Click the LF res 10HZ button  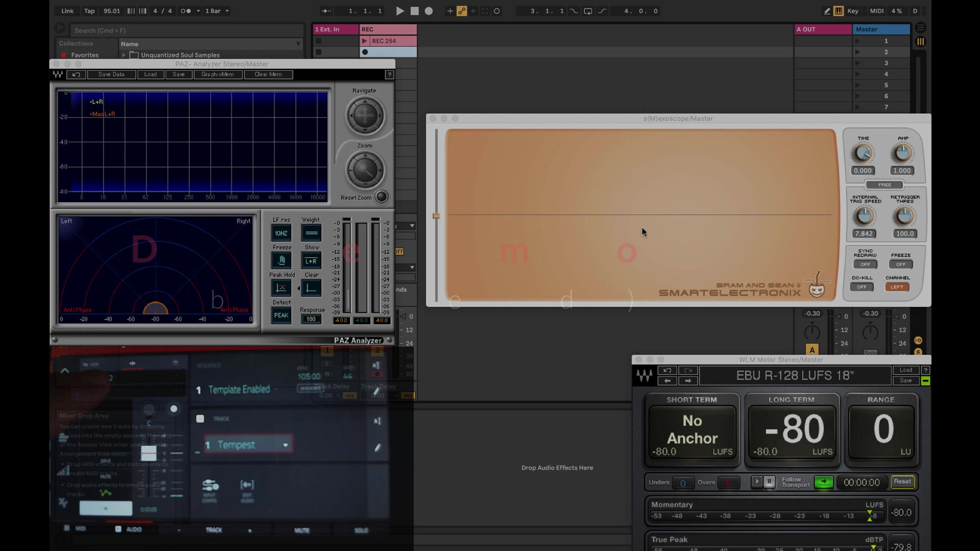click(281, 233)
